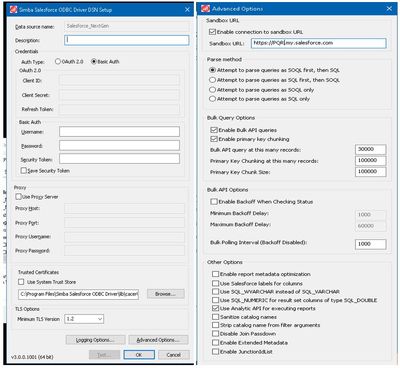Check Enable Extended Metadata
The image size is (400, 368).
click(x=215, y=343)
